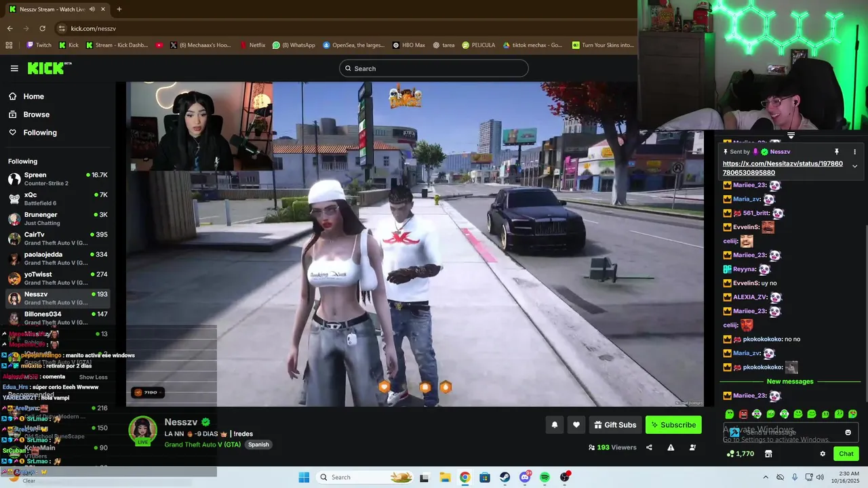Open Discord from the taskbar
The height and width of the screenshot is (488, 868).
[x=525, y=477]
